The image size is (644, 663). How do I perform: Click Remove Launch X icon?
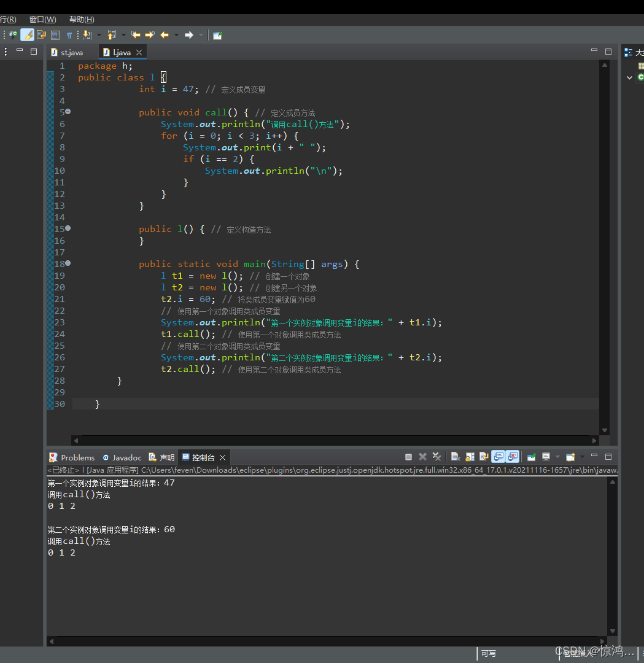(x=422, y=457)
